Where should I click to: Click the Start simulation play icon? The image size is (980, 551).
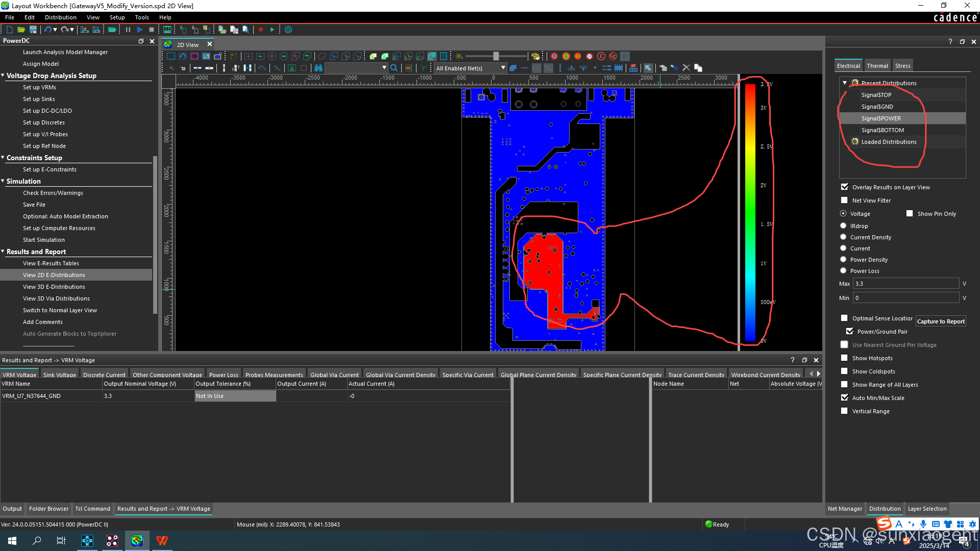140,30
